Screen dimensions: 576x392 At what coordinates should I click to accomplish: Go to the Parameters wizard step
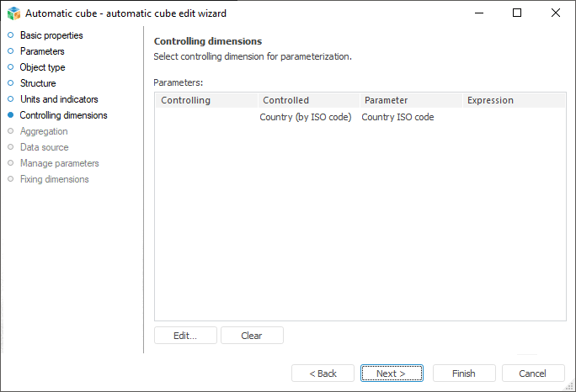42,51
